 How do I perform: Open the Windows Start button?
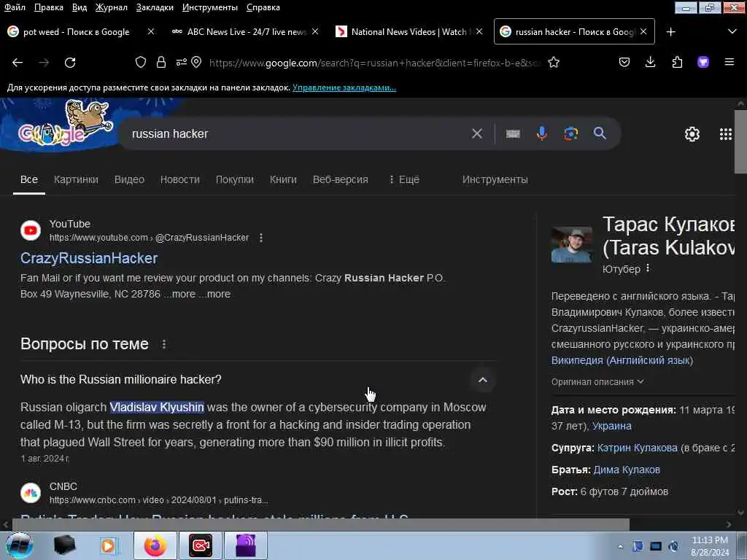19,545
